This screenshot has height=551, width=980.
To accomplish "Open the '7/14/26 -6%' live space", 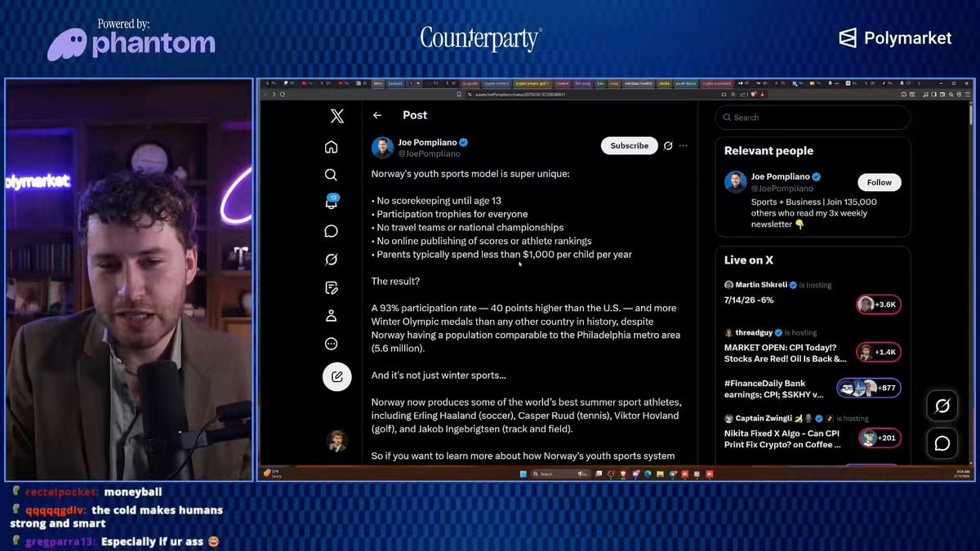I will (x=749, y=300).
